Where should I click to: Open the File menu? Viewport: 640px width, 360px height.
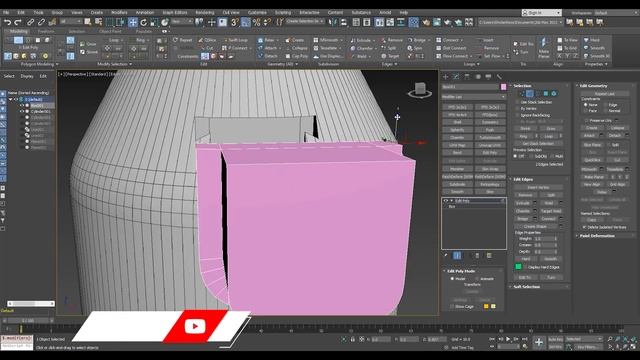click(x=6, y=13)
